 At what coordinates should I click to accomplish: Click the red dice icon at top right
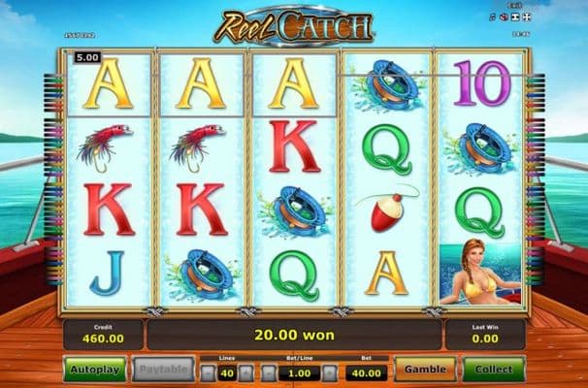click(505, 16)
